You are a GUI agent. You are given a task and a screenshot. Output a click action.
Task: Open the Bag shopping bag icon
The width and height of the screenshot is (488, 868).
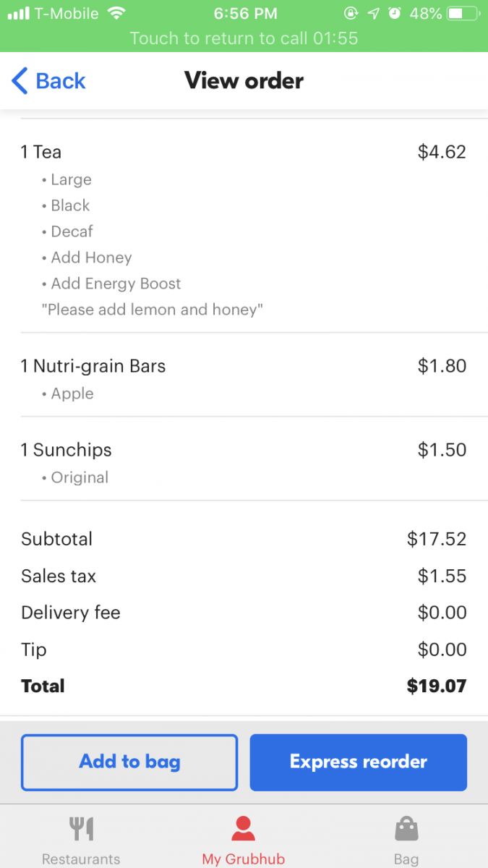(406, 829)
